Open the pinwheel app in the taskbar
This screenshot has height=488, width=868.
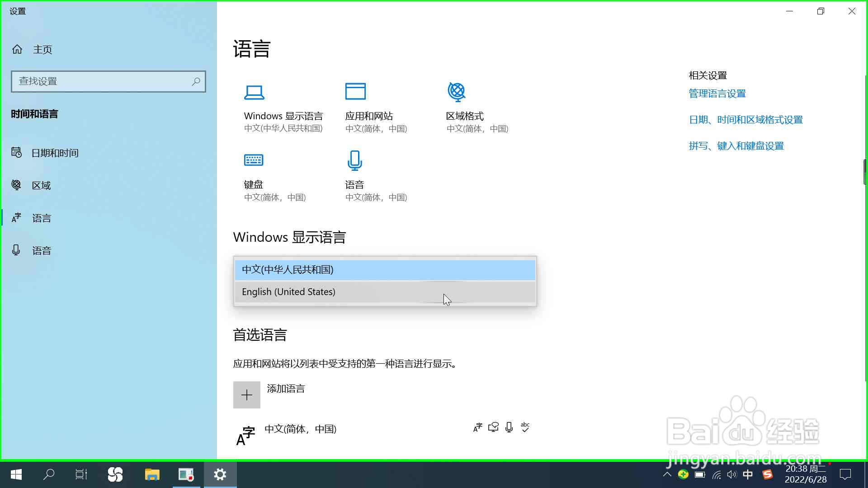pos(115,474)
